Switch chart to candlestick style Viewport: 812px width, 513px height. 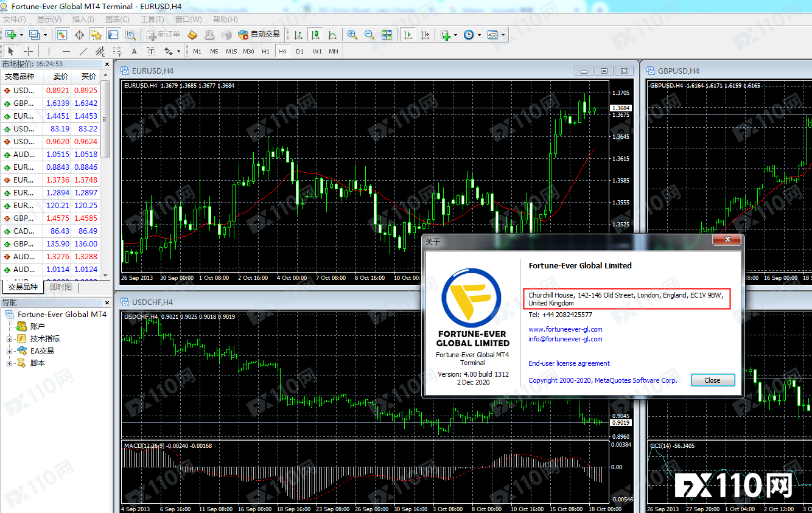click(x=315, y=35)
